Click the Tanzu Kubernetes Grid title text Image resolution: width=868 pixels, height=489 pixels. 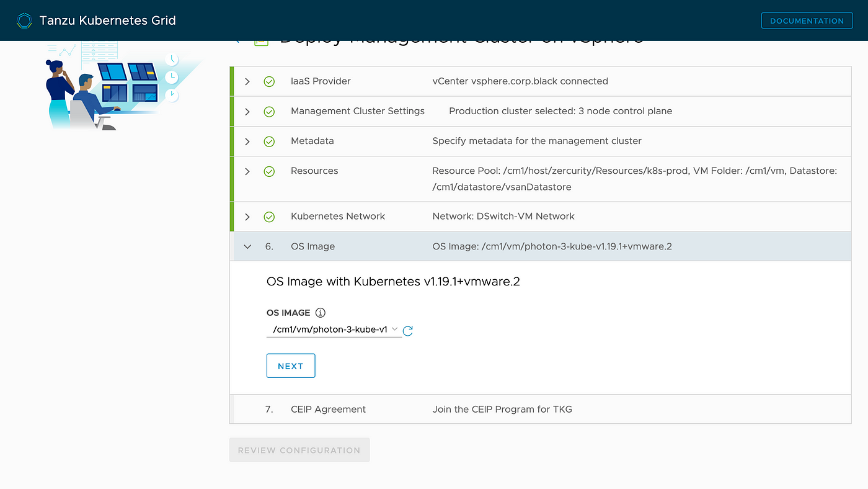(x=107, y=20)
